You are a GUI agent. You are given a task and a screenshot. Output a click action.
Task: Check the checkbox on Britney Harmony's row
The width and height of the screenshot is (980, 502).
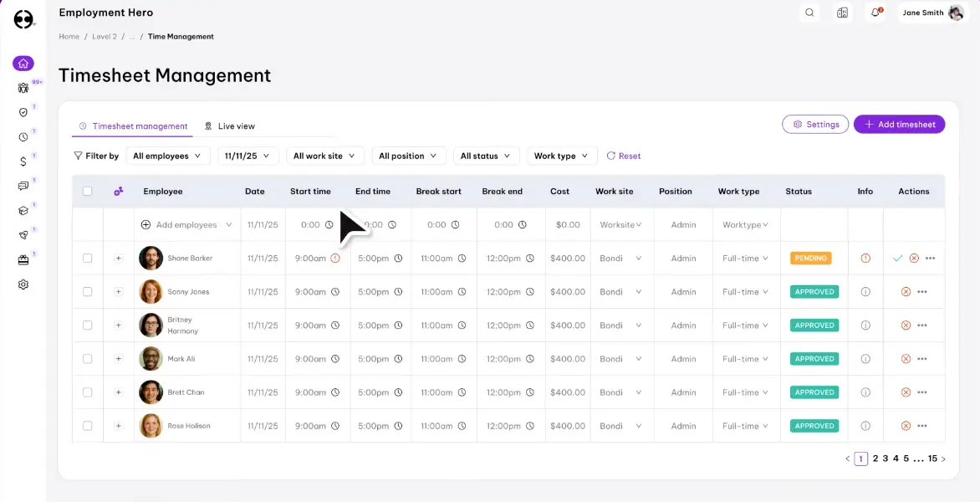[x=87, y=325]
